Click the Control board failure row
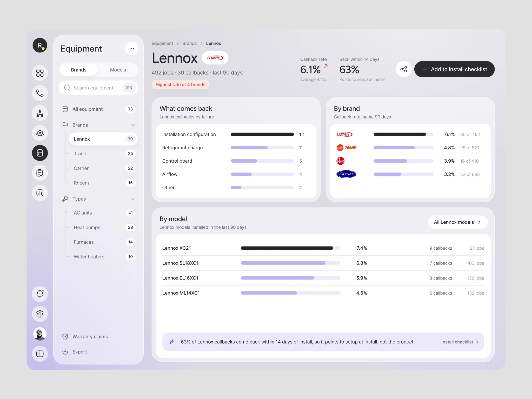The height and width of the screenshot is (399, 532). pyautogui.click(x=236, y=161)
